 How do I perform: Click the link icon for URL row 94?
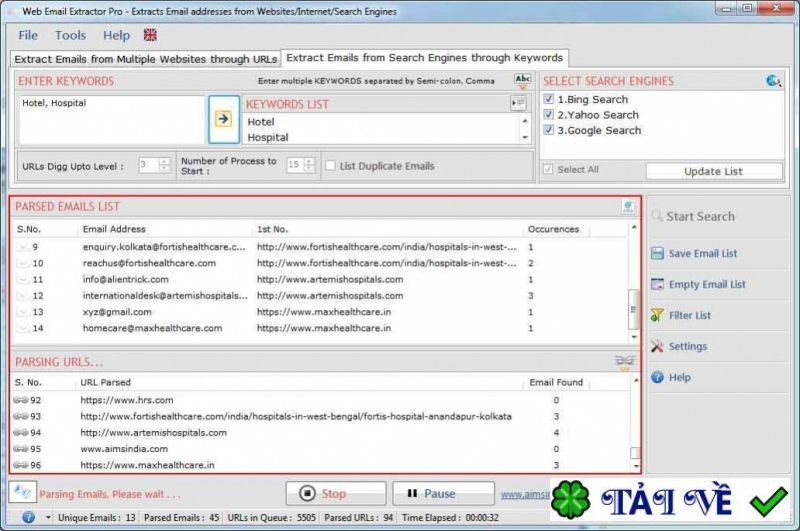[x=20, y=433]
